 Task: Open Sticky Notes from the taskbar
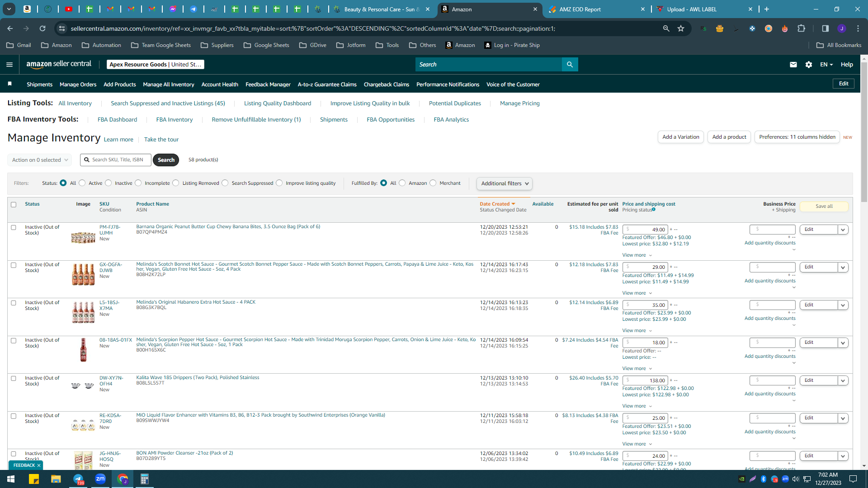tap(34, 479)
